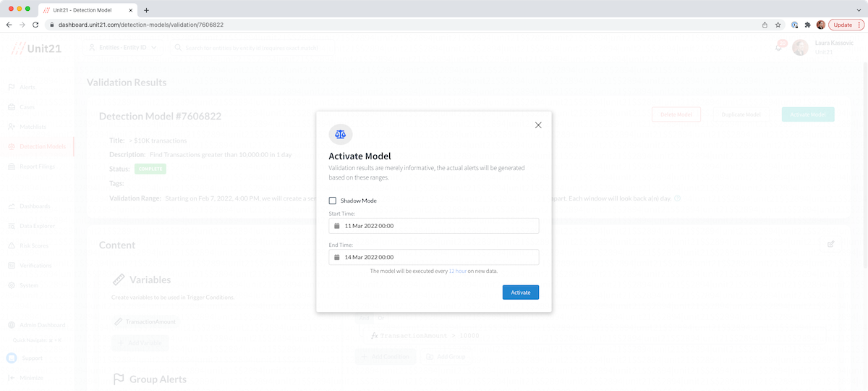
Task: Open the Entities - Entity ID dropdown
Action: coord(124,48)
